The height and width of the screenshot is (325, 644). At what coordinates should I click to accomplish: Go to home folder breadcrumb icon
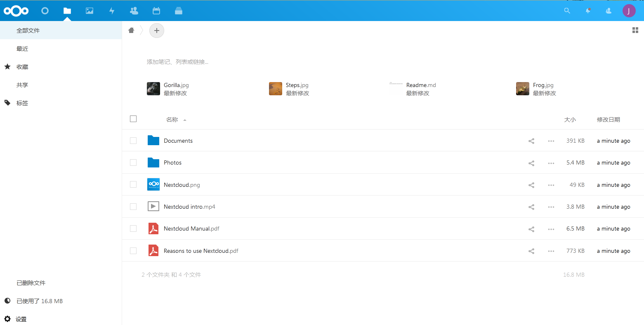[x=131, y=31]
